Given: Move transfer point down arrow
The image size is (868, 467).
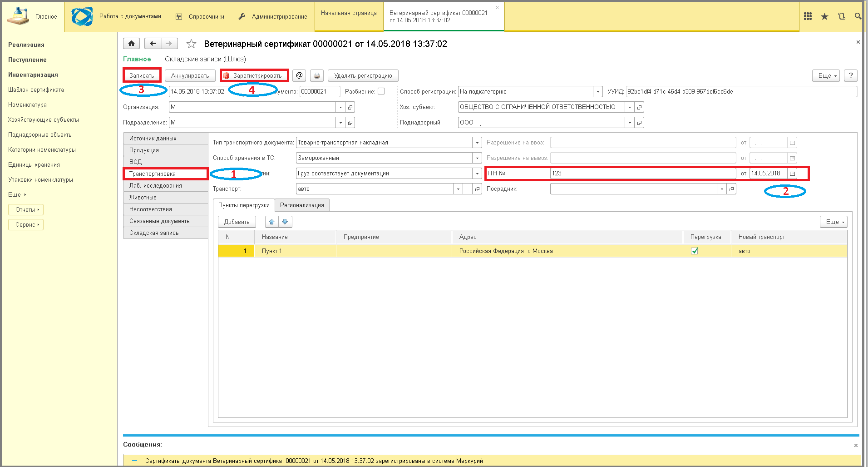Looking at the screenshot, I should click(285, 222).
